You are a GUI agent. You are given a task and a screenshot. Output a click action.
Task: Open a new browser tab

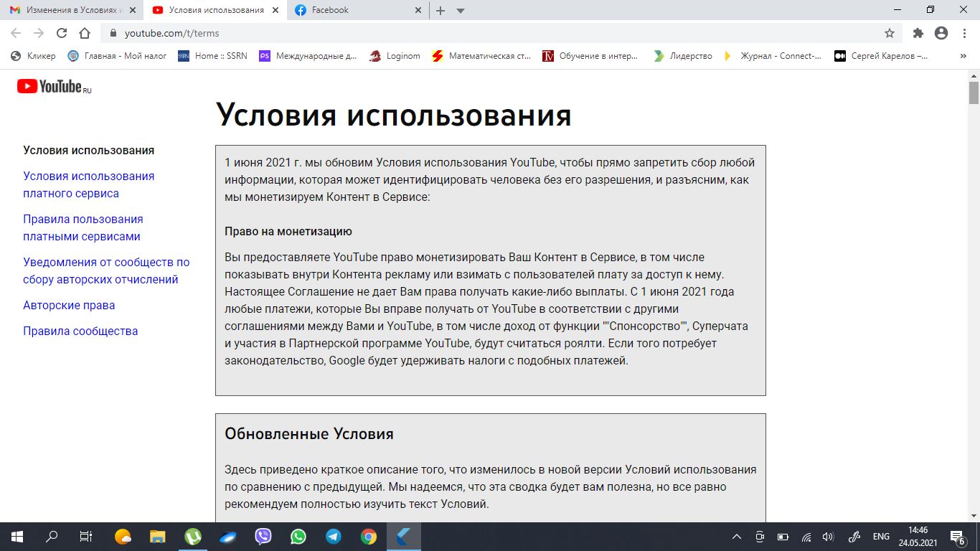440,11
